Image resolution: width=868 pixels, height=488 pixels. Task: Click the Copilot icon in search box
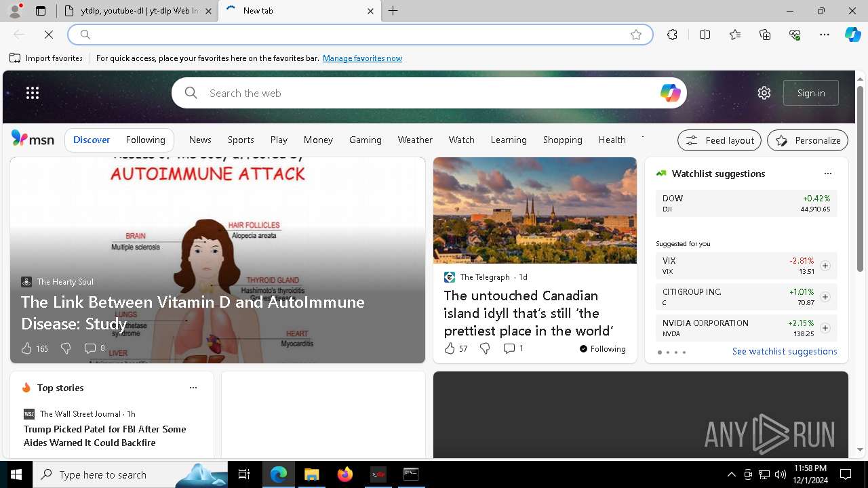670,93
